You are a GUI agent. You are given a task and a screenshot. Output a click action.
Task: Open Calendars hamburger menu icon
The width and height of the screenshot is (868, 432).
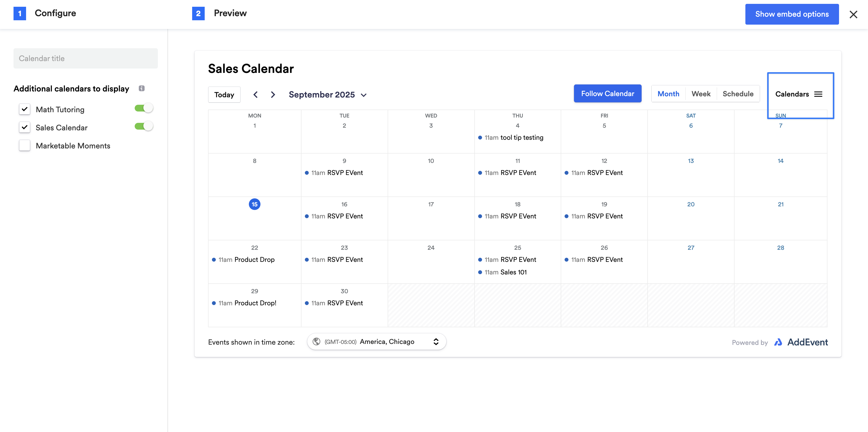(818, 94)
